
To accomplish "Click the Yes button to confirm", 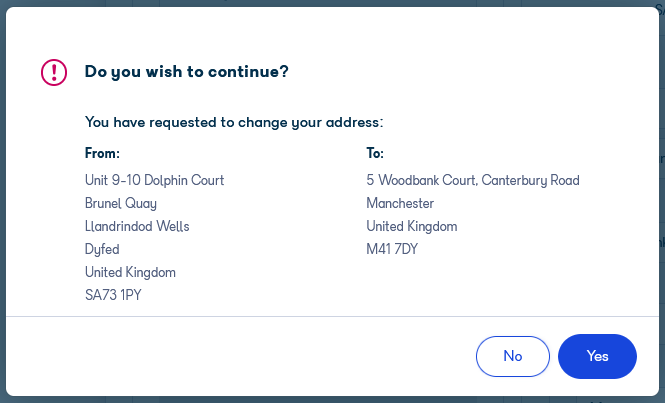I will [x=597, y=356].
